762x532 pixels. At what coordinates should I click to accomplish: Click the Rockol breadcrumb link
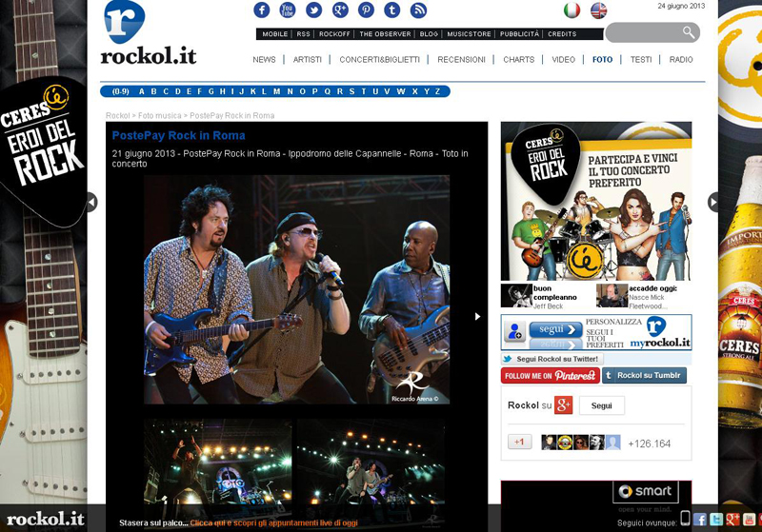117,115
